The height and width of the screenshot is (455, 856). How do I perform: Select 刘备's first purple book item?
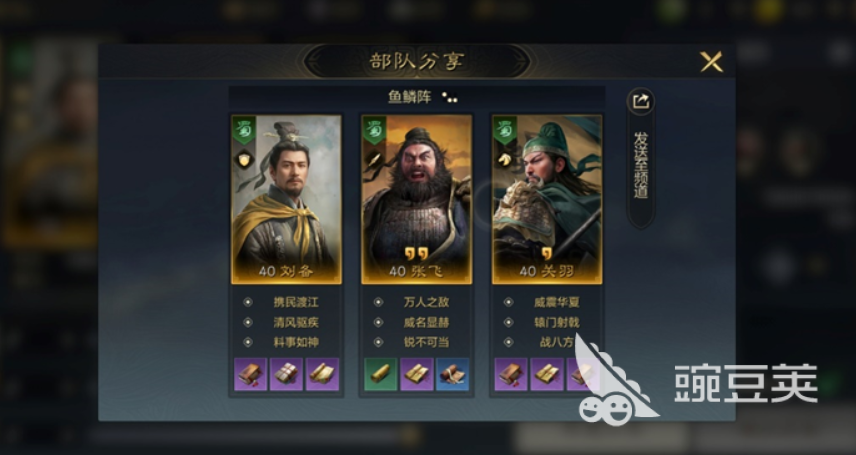point(251,374)
